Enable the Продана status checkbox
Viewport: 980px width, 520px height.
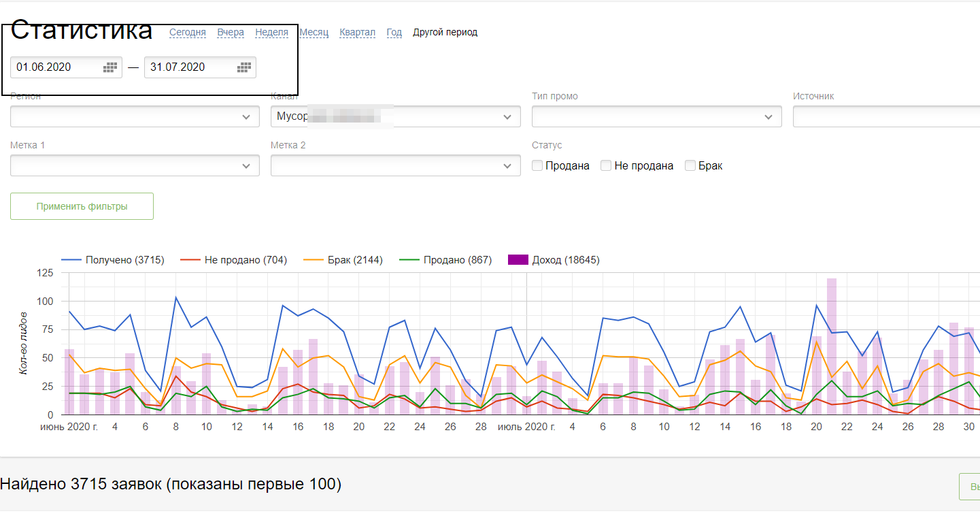537,165
